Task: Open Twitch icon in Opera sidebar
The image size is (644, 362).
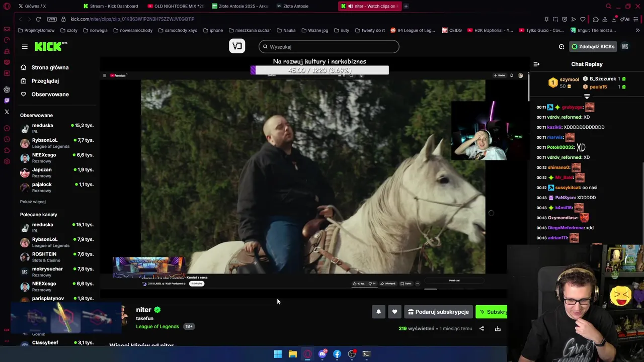Action: [x=7, y=101]
